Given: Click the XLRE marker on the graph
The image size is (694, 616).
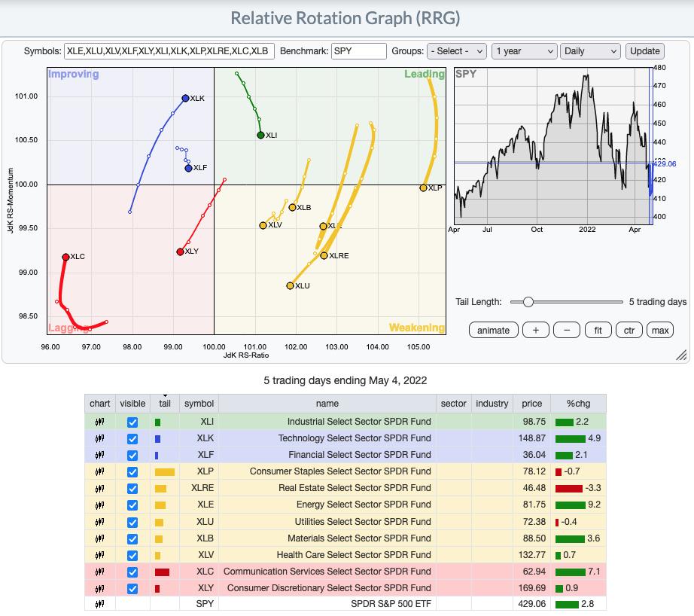Looking at the screenshot, I should [324, 255].
